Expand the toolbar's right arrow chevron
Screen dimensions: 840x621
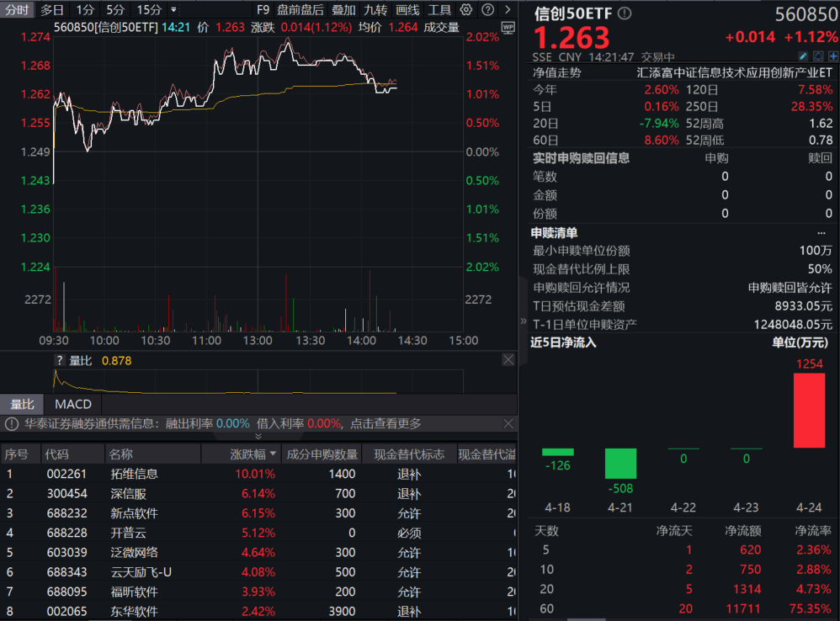tap(507, 10)
